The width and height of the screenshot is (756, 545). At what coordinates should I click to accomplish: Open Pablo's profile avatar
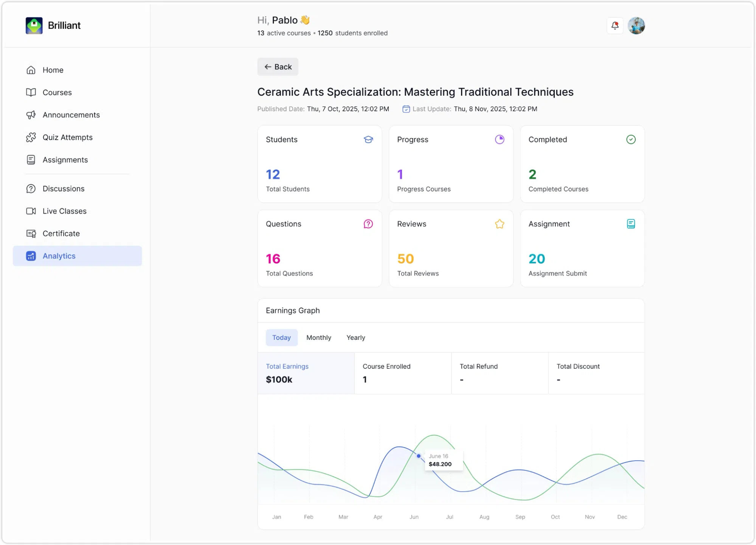click(x=636, y=25)
